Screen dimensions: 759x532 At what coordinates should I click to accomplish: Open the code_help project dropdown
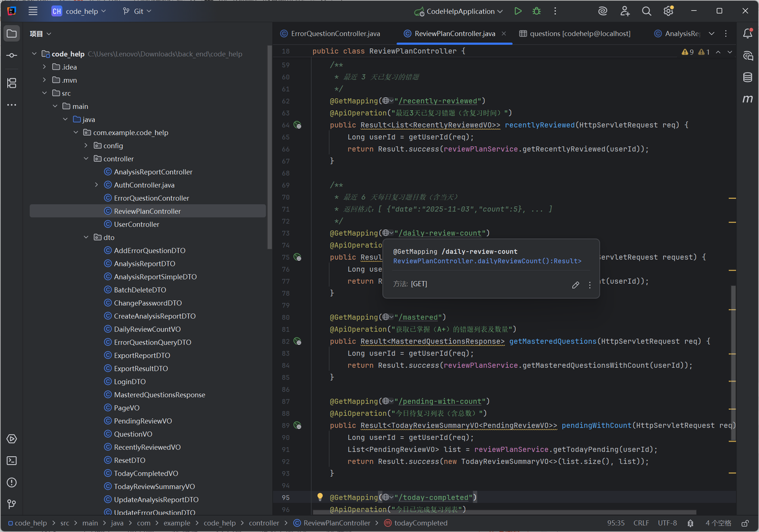point(79,11)
